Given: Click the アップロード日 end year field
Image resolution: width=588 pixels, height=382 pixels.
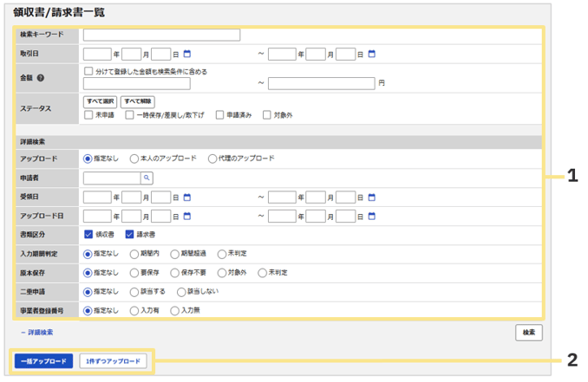Looking at the screenshot, I should click(282, 216).
